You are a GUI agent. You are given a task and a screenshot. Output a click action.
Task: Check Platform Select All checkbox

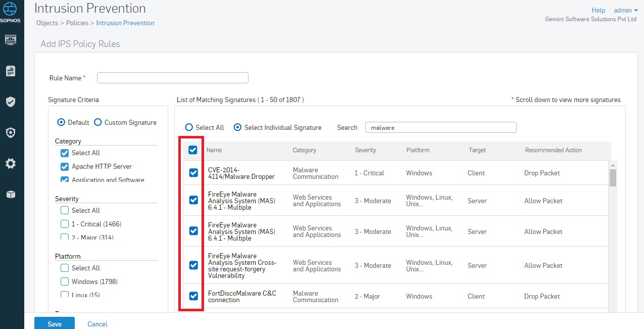[x=64, y=268]
